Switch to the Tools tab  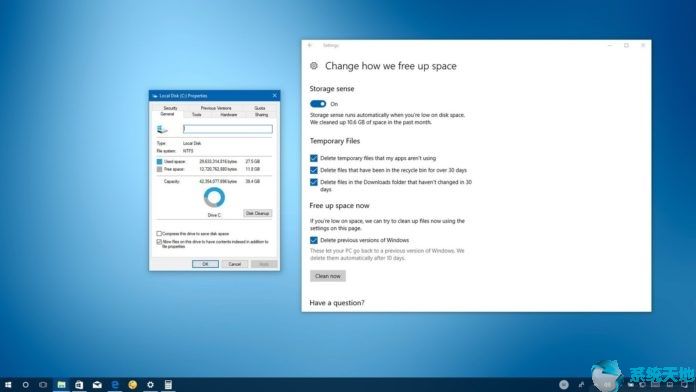pyautogui.click(x=197, y=115)
